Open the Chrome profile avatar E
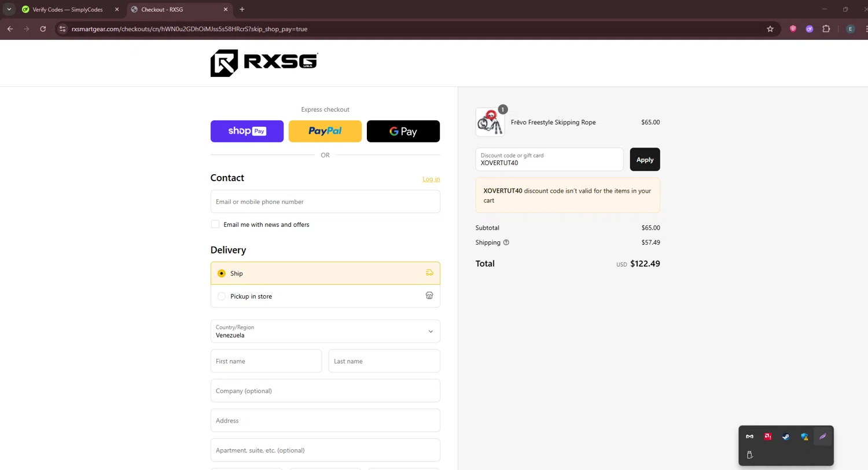 coord(850,29)
